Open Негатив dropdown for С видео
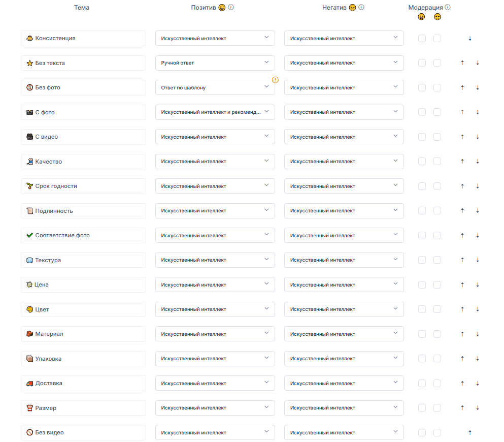 pos(344,137)
